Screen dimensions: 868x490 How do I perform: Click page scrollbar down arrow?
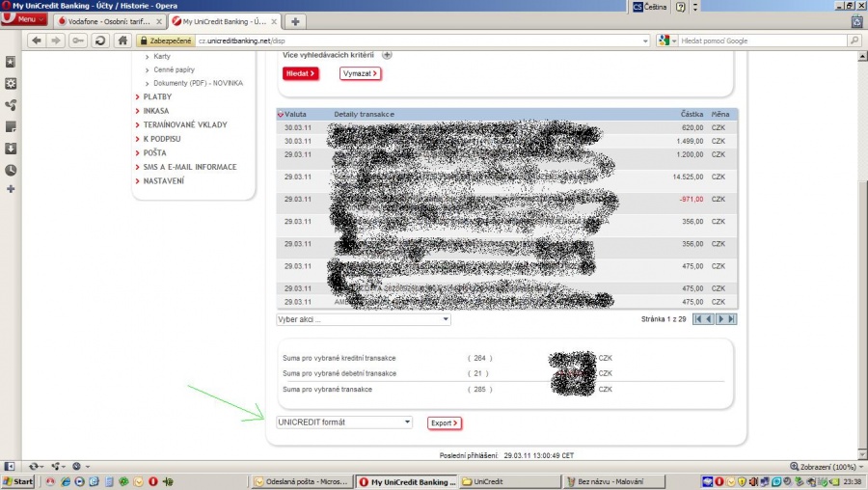click(862, 455)
